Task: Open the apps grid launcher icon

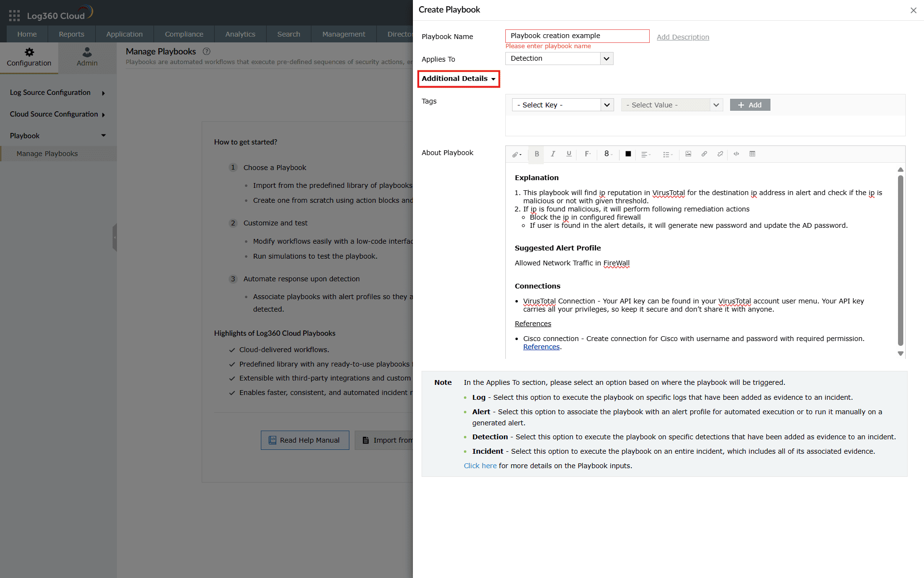Action: point(14,16)
